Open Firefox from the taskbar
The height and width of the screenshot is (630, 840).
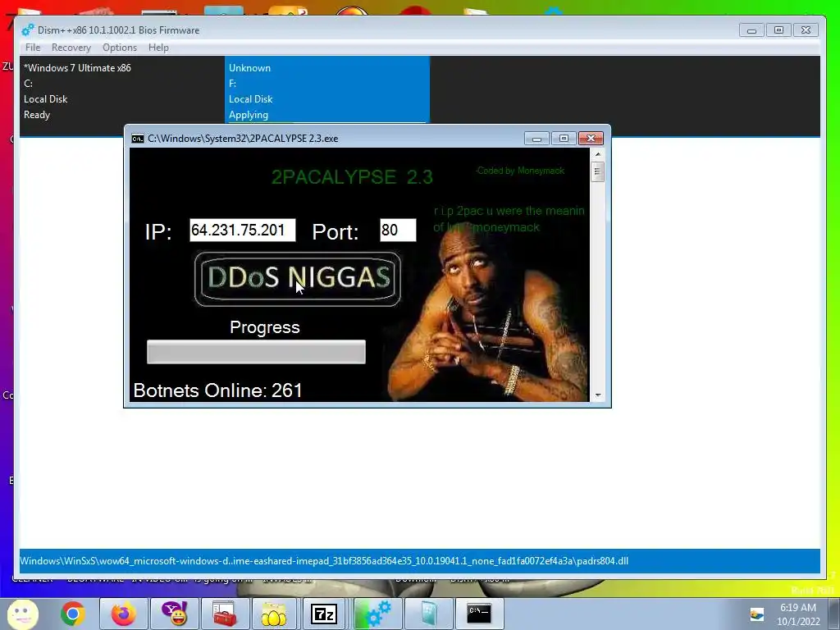tap(124, 614)
